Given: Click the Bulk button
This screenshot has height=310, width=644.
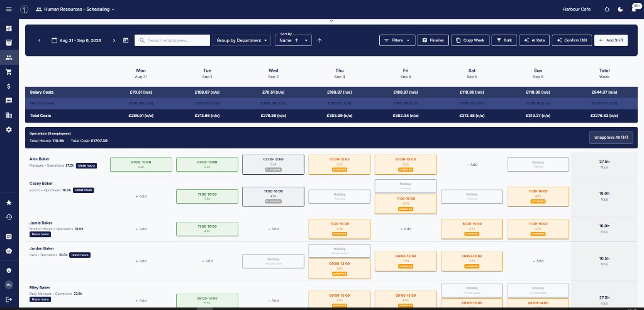Looking at the screenshot, I should click(x=504, y=40).
